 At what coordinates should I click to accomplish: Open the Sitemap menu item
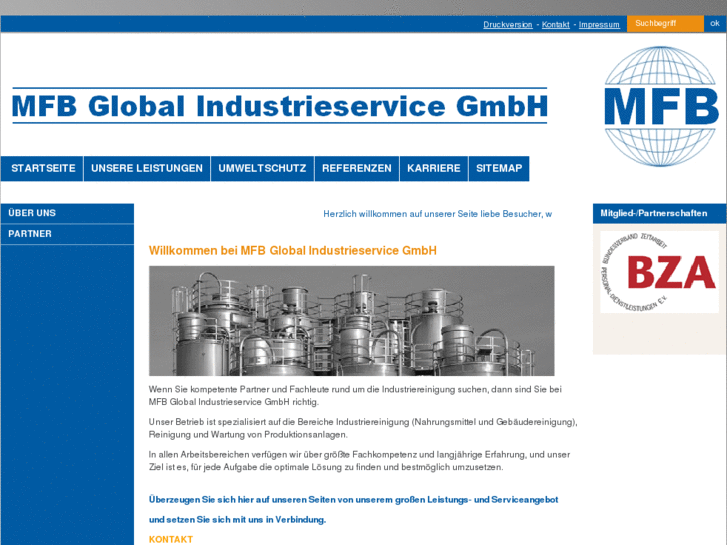click(x=499, y=168)
